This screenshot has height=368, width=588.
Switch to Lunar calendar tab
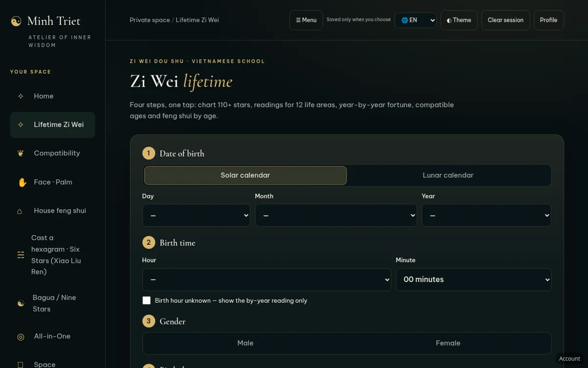448,175
